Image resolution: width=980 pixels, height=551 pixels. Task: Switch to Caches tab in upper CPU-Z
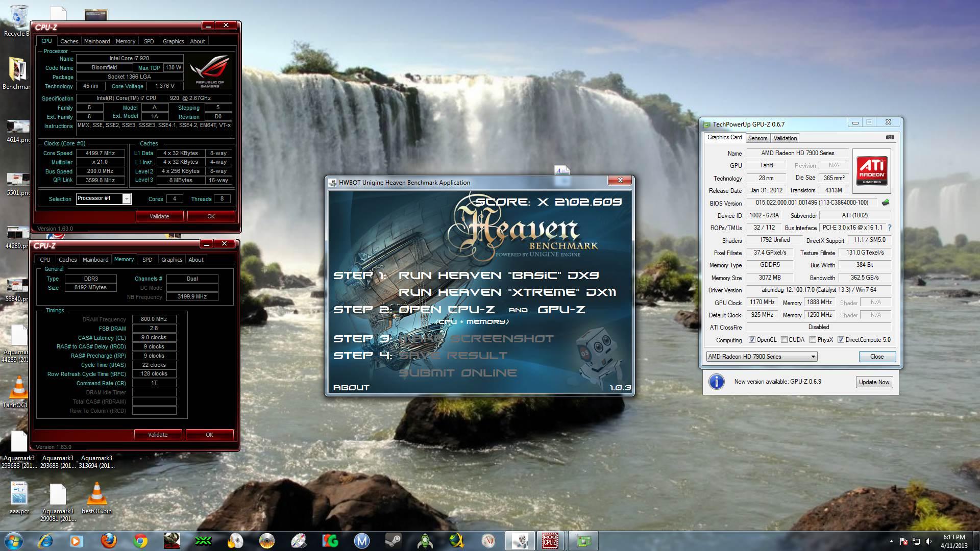click(69, 41)
